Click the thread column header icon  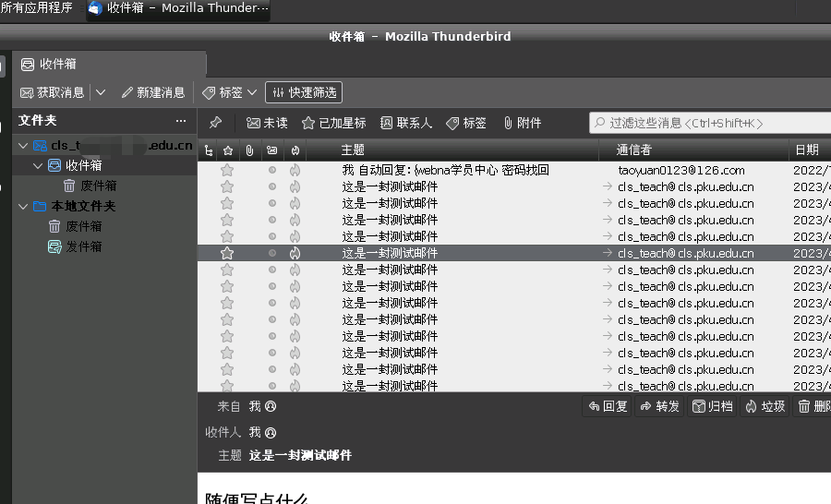[x=209, y=151]
